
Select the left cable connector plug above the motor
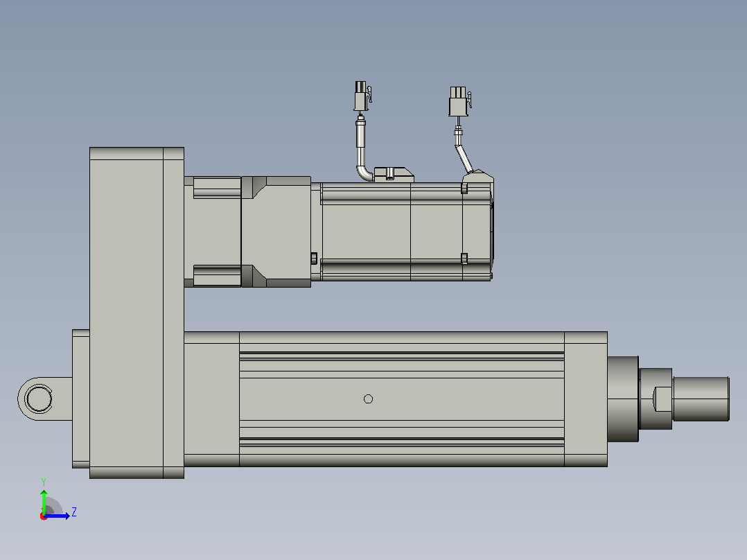click(x=362, y=96)
